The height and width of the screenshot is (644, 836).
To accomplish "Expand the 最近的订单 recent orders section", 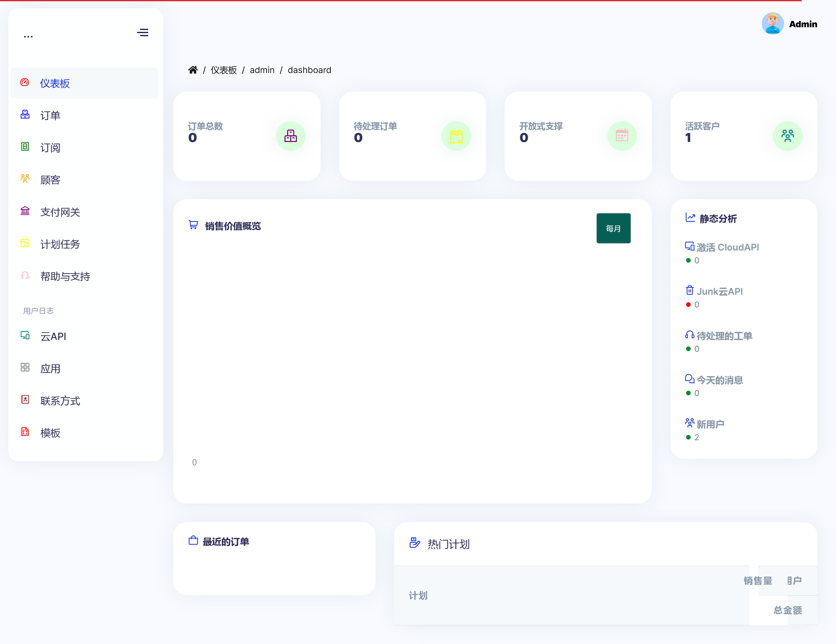I will point(226,541).
